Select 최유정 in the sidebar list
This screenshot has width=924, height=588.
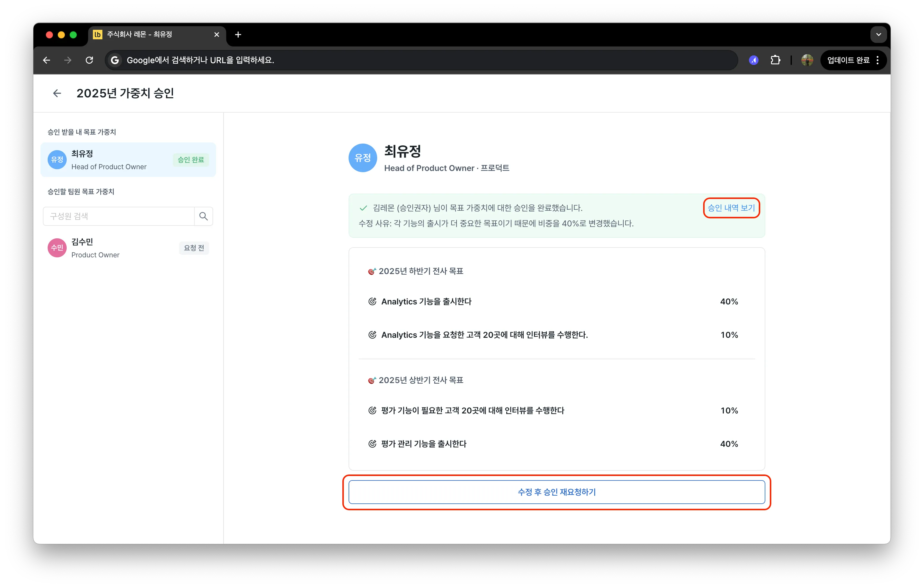click(x=128, y=160)
